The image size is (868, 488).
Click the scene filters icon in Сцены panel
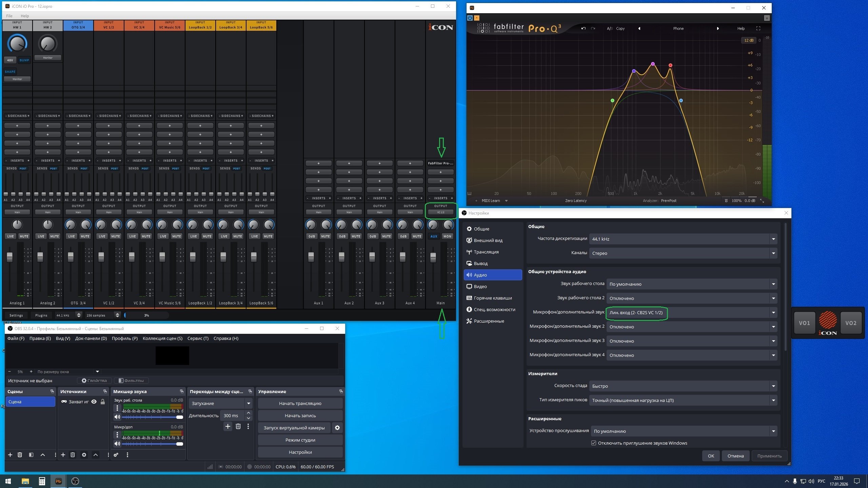coord(31,455)
